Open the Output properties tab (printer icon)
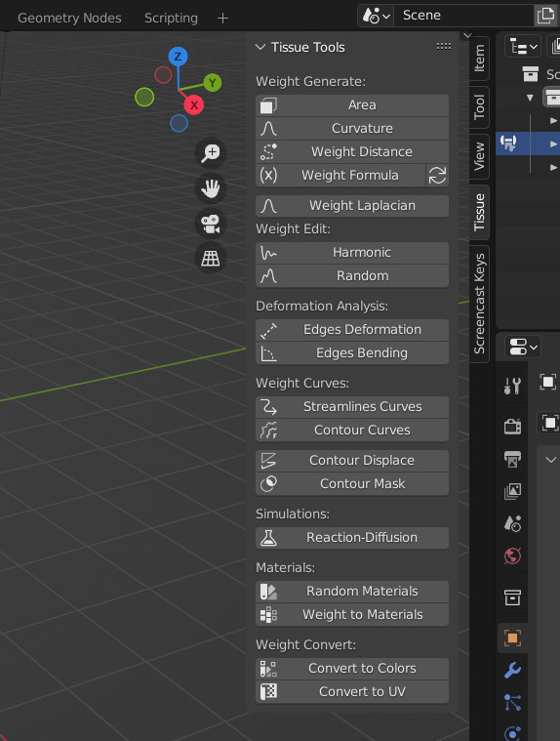Screen dimensions: 560x741 click(x=512, y=459)
